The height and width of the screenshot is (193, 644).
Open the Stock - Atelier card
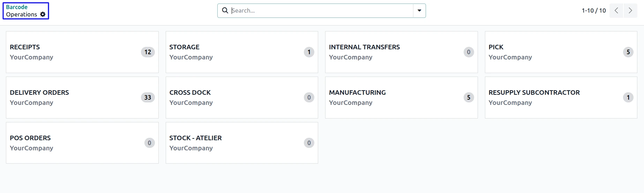click(x=242, y=143)
